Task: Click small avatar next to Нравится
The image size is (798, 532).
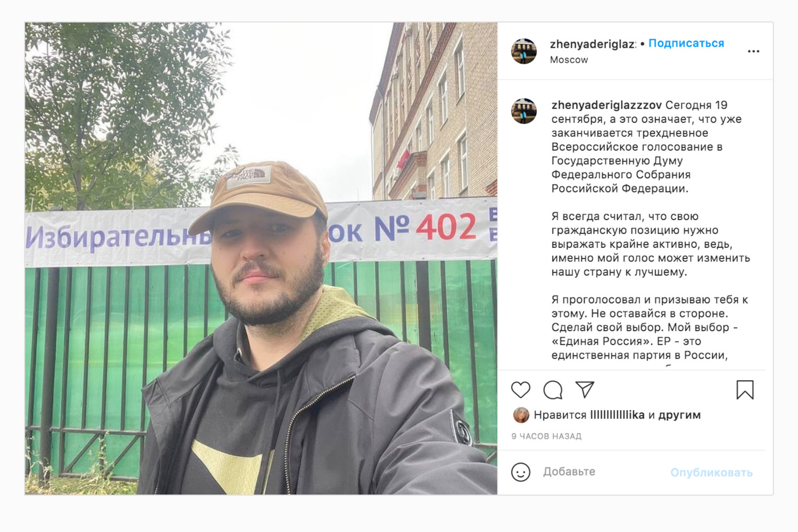Action: [521, 415]
